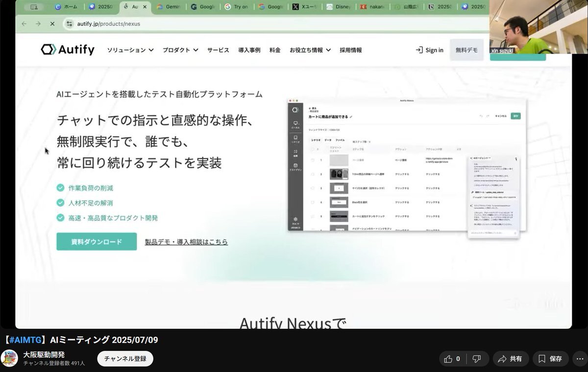The height and width of the screenshot is (372, 588).
Task: Switch to the nakana browser tab
Action: pyautogui.click(x=371, y=7)
